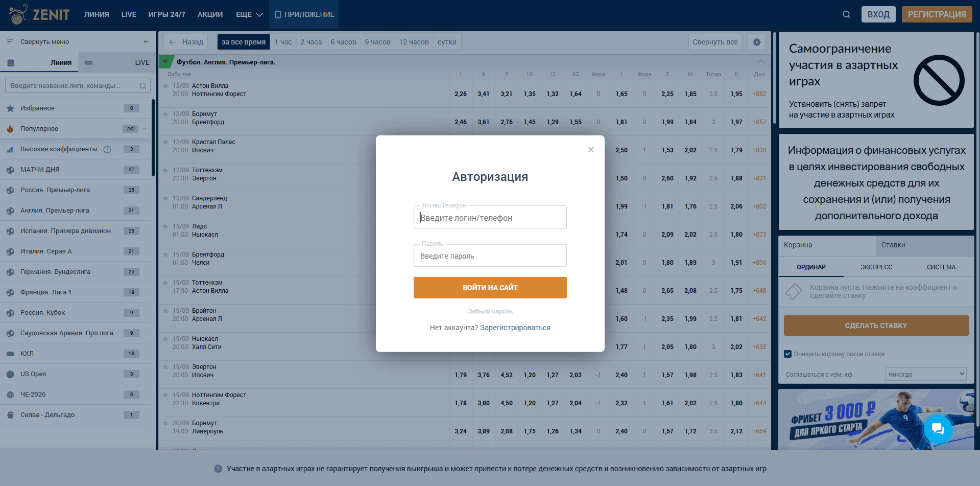Click the collapse arrow beside Свернуть меню

coord(146,42)
